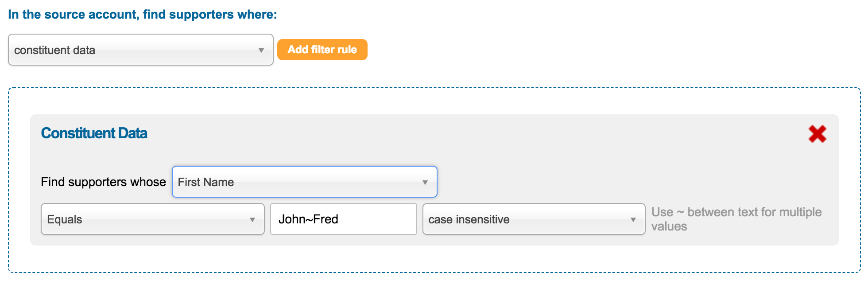The width and height of the screenshot is (868, 281).
Task: Click the Constituent Data rule heading
Action: (94, 133)
